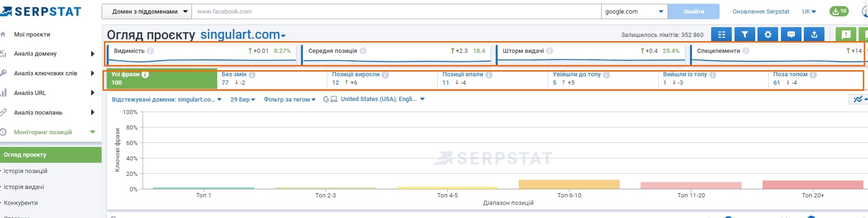Click the domain search input field
Image resolution: width=868 pixels, height=218 pixels.
coord(397,12)
